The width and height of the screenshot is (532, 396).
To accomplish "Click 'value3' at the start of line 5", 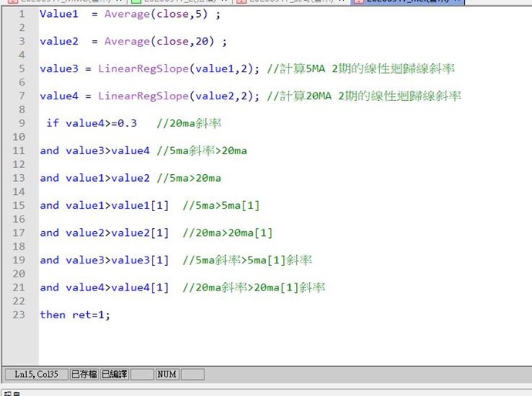I will click(59, 69).
